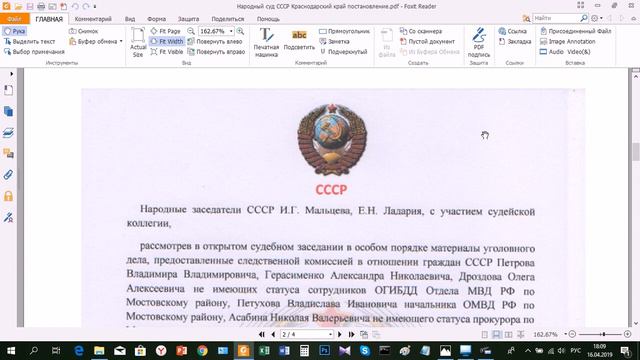Open the Файл menu

point(15,19)
